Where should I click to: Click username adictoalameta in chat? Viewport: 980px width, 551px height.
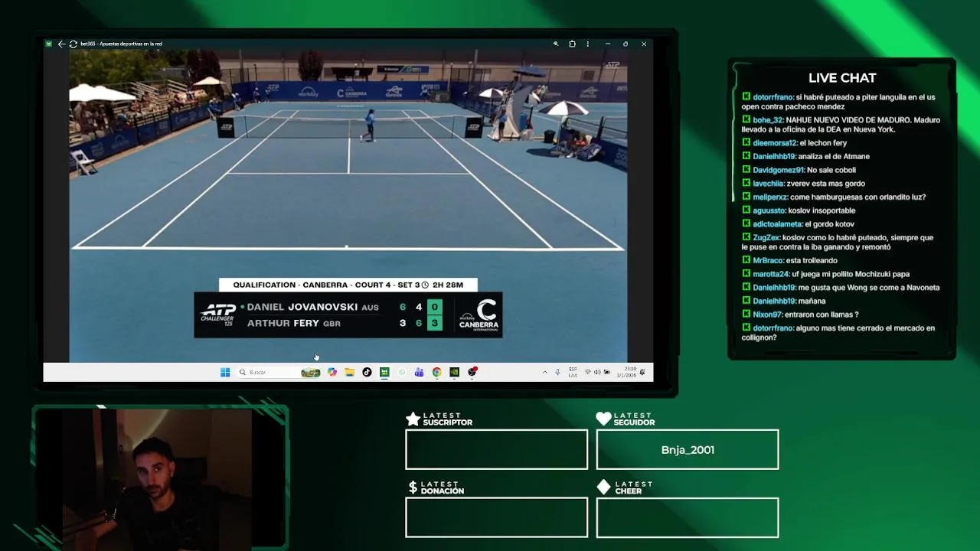tap(777, 224)
